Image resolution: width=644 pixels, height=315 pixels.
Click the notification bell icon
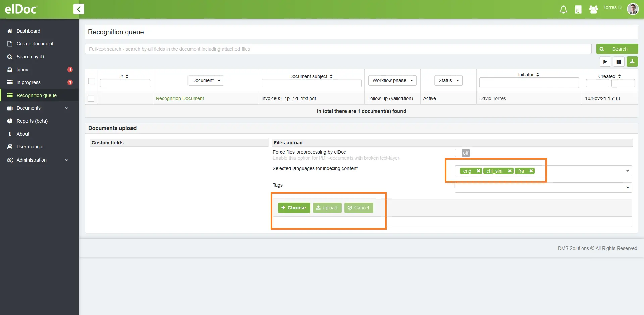[563, 10]
